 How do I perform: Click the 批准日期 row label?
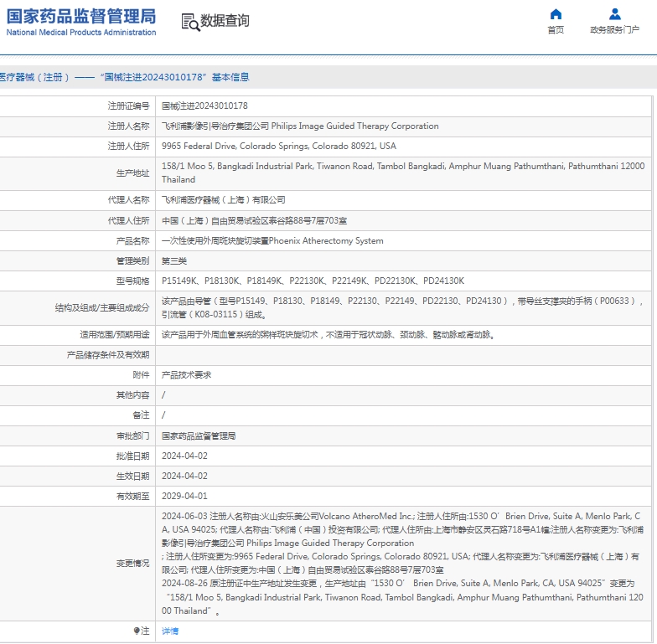click(132, 456)
